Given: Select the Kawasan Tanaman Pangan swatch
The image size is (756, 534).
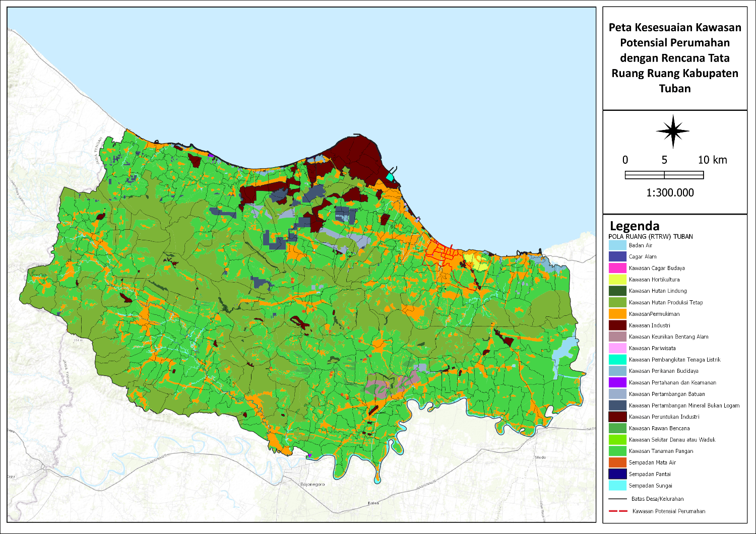Looking at the screenshot, I should (x=617, y=451).
